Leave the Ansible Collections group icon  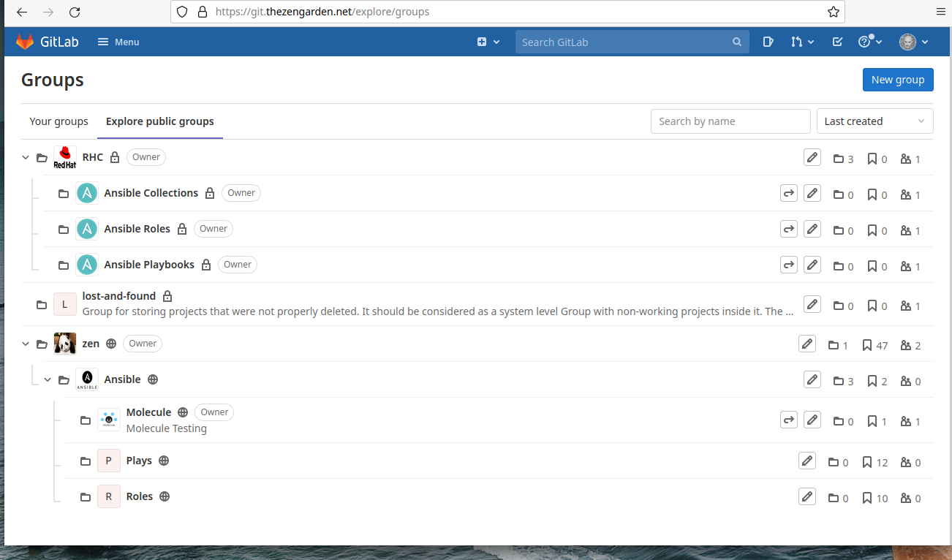(789, 193)
